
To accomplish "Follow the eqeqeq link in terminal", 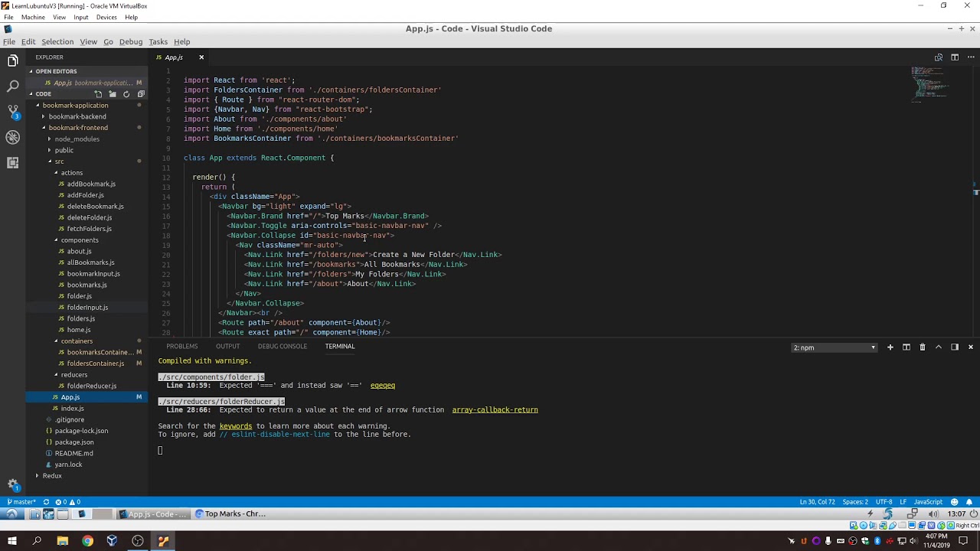I will click(383, 386).
